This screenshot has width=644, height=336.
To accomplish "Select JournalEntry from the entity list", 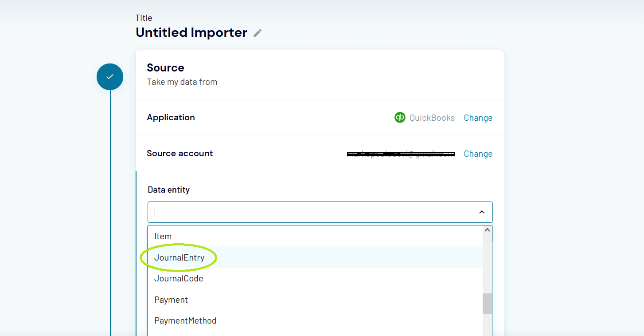I will 179,257.
